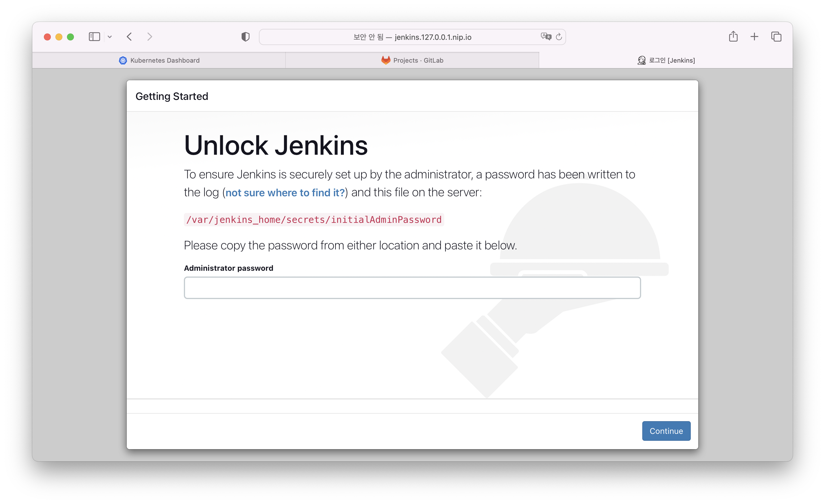This screenshot has width=825, height=504.
Task: Go forward to the next page
Action: (150, 37)
